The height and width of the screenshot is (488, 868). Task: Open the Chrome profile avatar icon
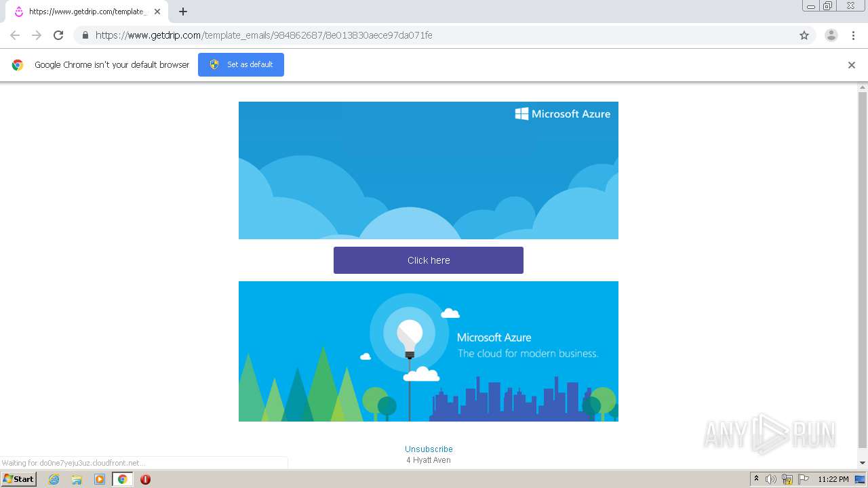point(831,35)
